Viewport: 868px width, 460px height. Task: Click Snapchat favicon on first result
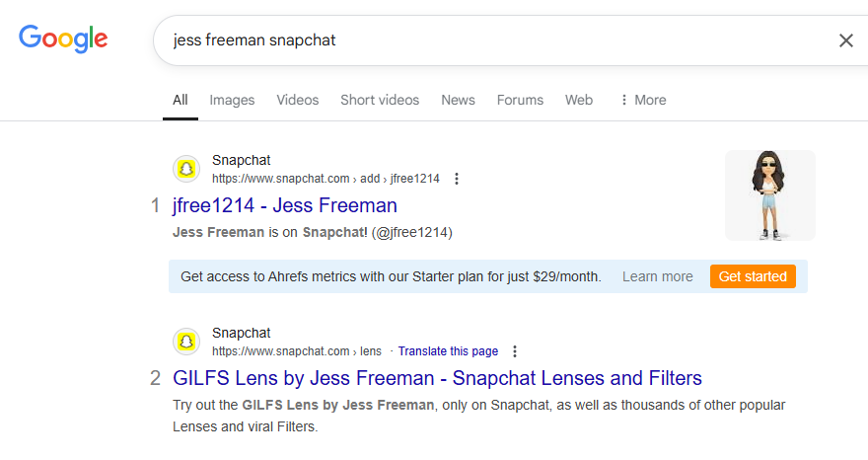186,169
